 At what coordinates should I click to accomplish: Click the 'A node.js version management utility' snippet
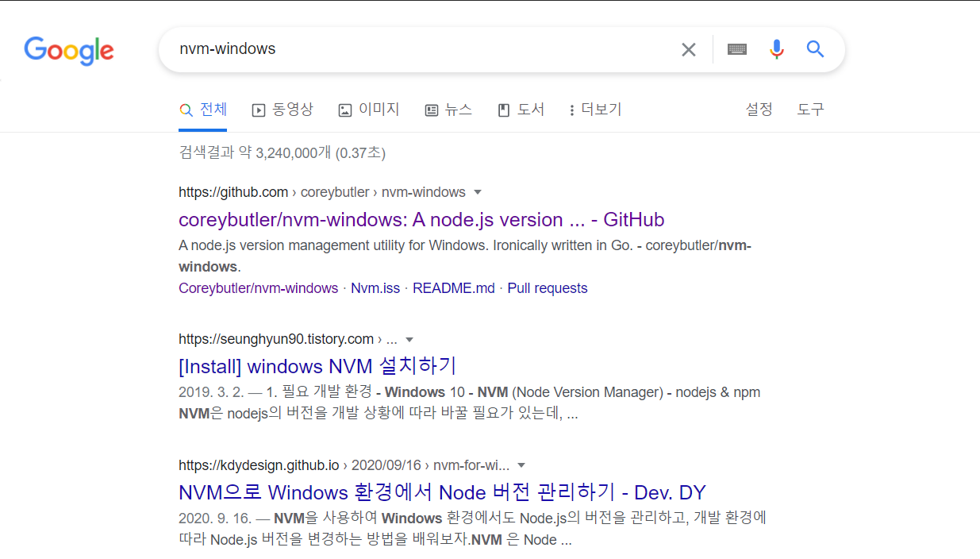465,256
